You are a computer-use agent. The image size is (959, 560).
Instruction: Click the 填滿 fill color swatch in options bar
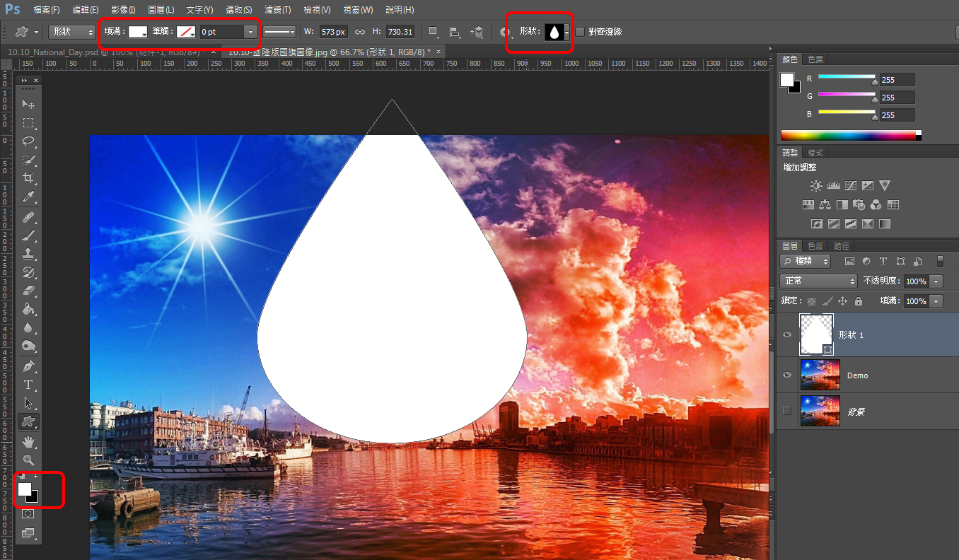coord(137,32)
